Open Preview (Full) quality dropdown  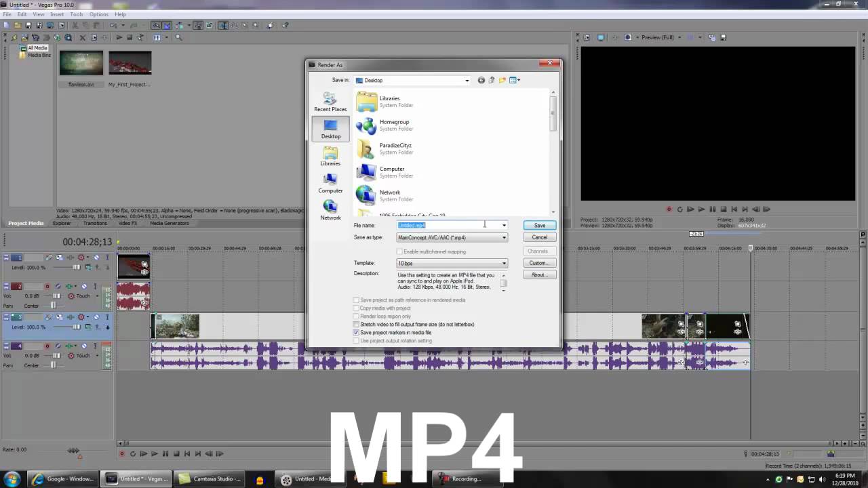pos(679,37)
